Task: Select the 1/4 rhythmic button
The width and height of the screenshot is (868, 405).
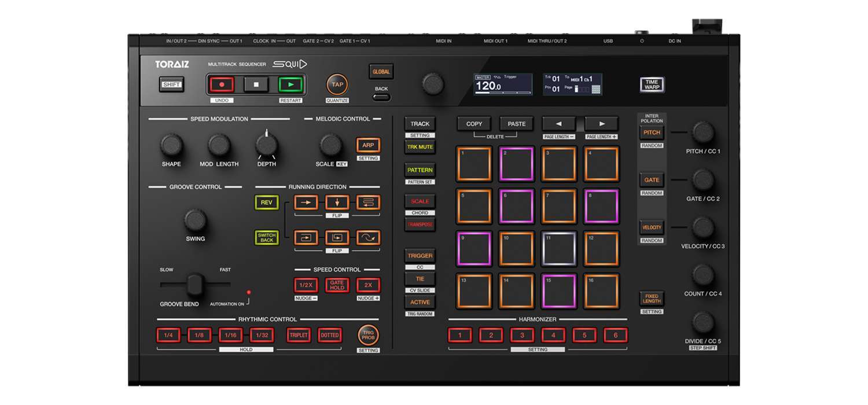Action: tap(168, 335)
